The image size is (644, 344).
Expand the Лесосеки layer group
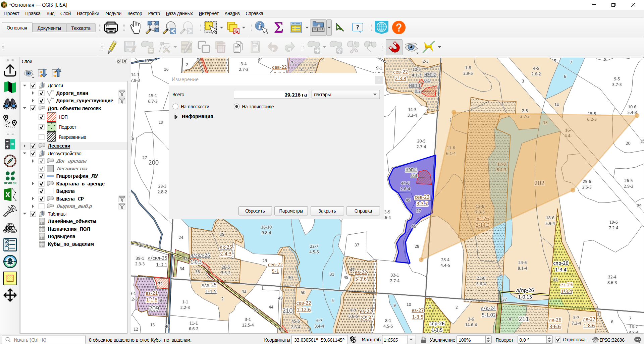point(24,146)
